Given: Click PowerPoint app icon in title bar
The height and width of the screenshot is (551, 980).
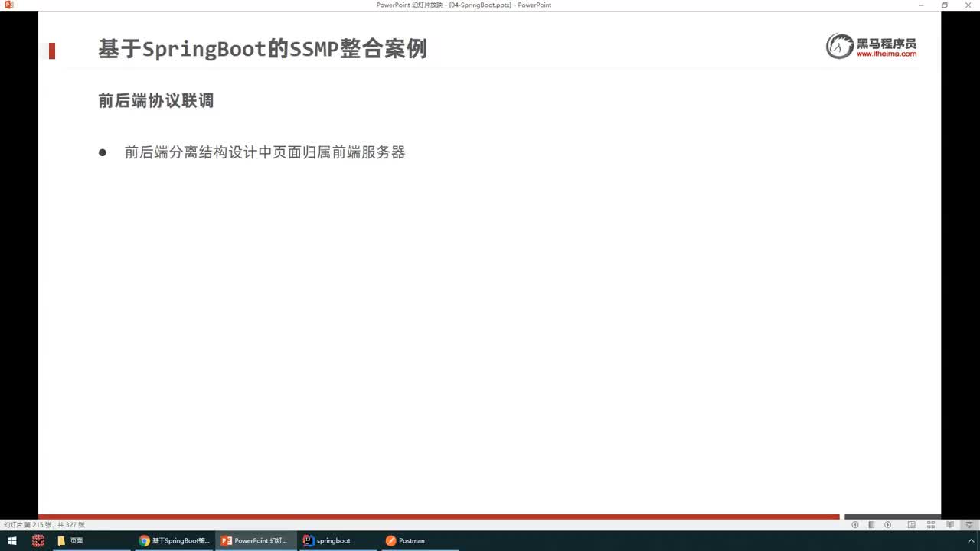Looking at the screenshot, I should [9, 5].
